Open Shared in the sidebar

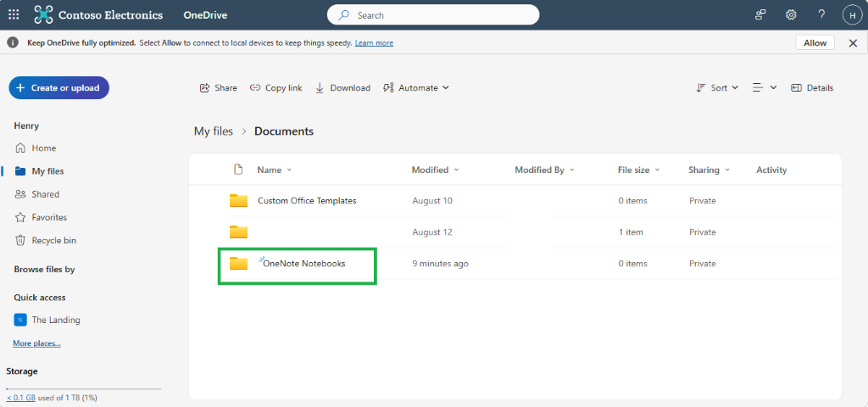click(46, 194)
